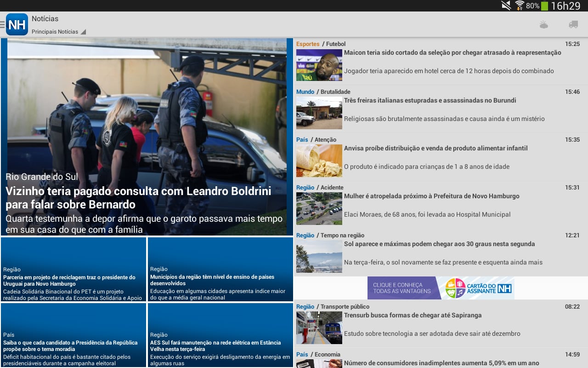Tap Jogador teria aparecido em hotel summary
Screen dimensions: 588x368
point(449,71)
